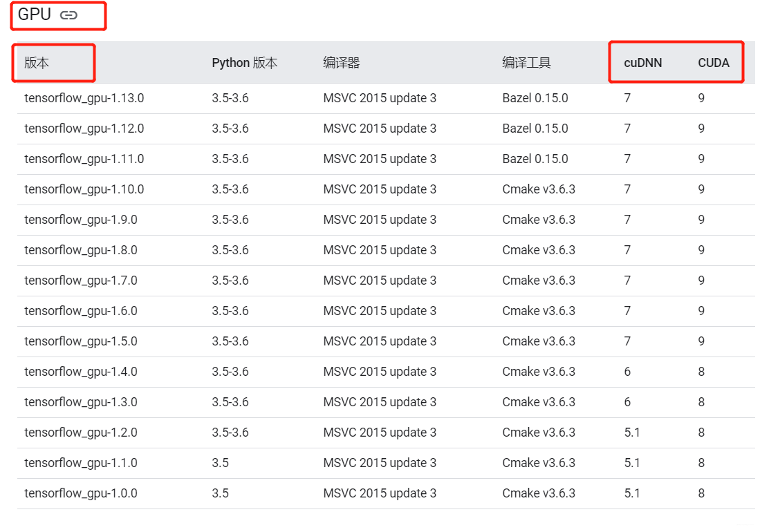This screenshot has width=760, height=532.
Task: Select the Python 版本 column header
Action: [245, 63]
